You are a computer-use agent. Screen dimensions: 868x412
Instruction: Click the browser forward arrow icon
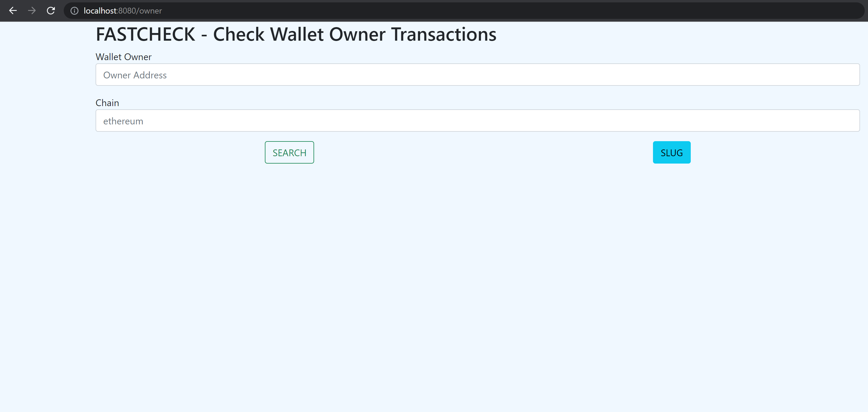32,10
